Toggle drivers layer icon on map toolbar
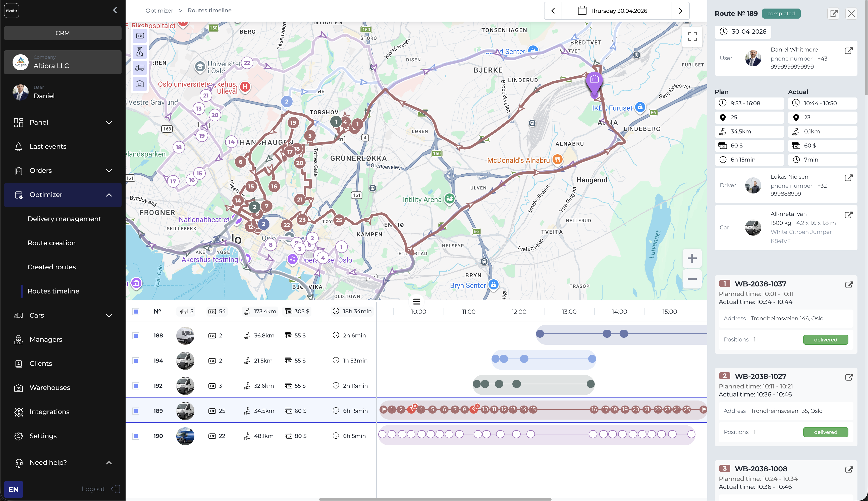 pos(140,52)
